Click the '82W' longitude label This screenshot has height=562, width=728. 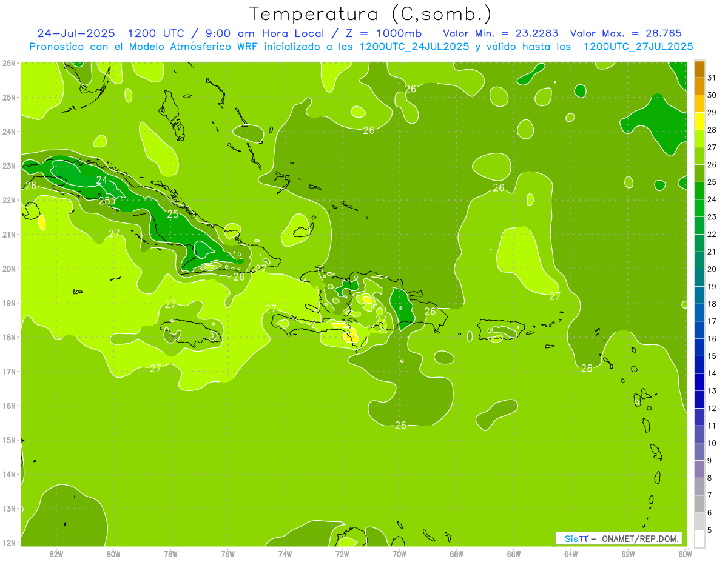(x=56, y=554)
